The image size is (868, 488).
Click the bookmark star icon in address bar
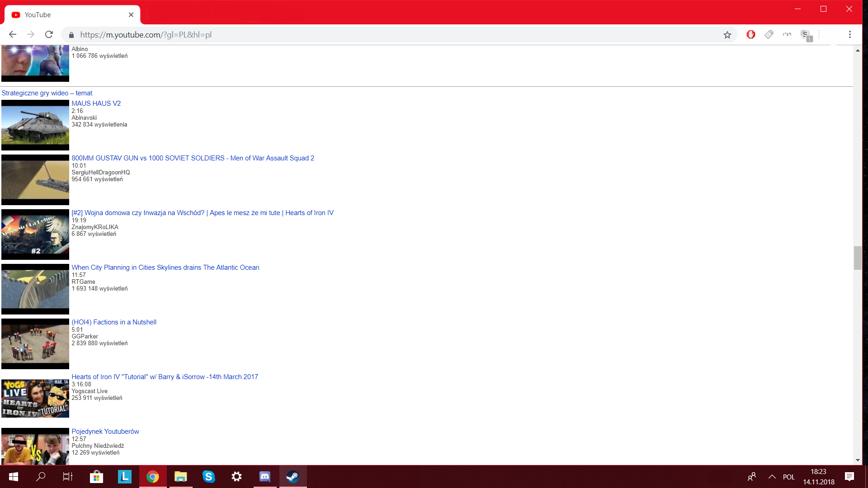click(727, 35)
